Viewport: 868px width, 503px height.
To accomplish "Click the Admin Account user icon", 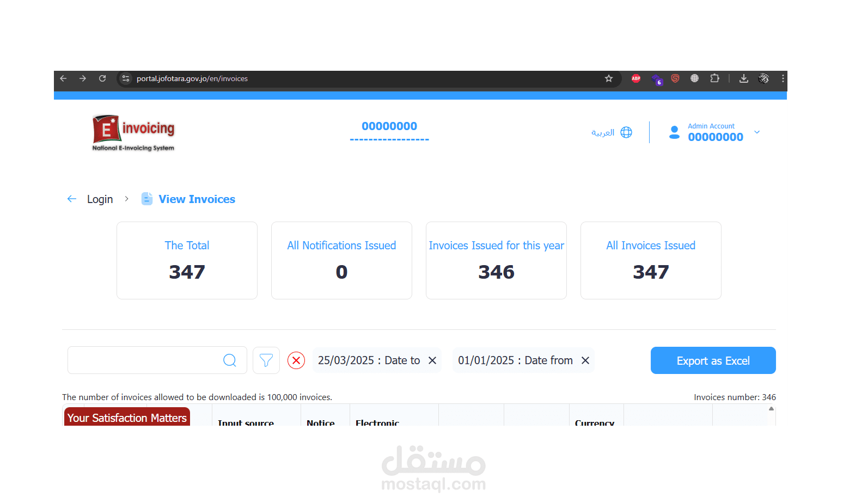I will [674, 132].
